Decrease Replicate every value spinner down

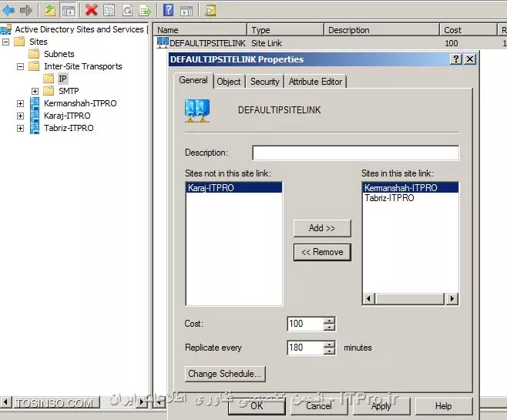tap(330, 351)
